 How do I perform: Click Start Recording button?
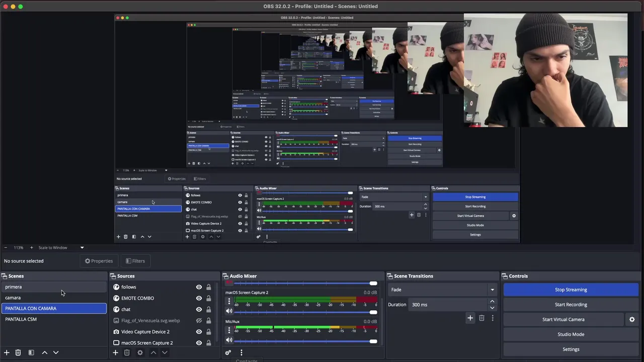click(571, 305)
